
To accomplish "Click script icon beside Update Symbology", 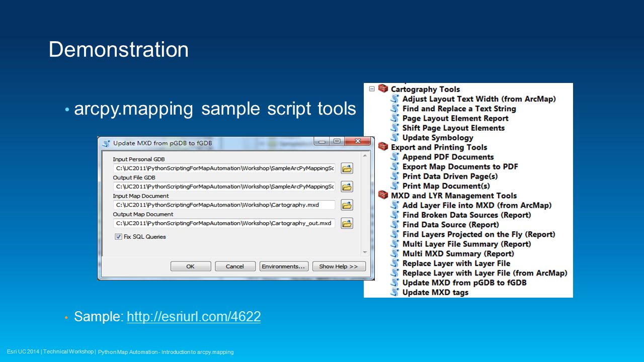I will click(395, 137).
